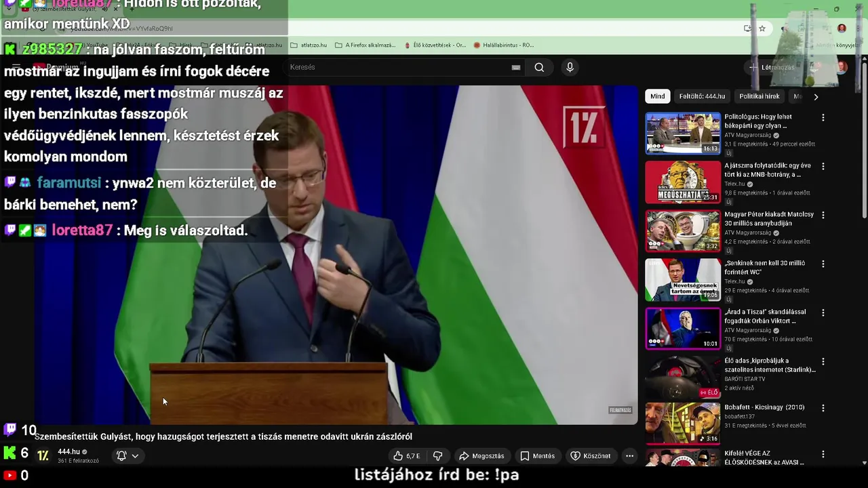Open options menu for Politológus video
The image size is (868, 488).
tap(823, 117)
